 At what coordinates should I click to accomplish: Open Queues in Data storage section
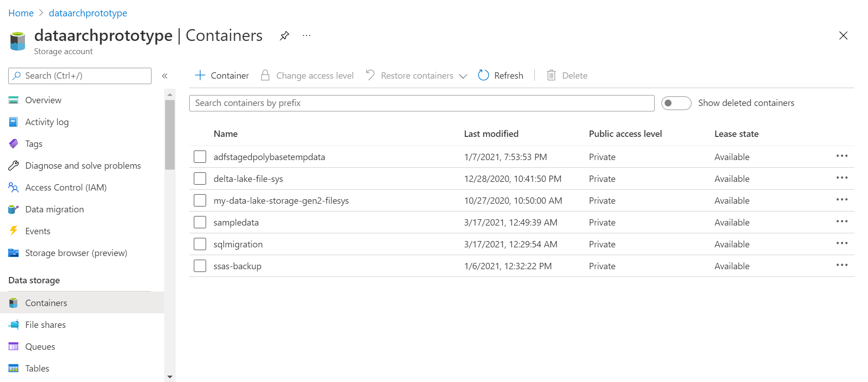[40, 347]
